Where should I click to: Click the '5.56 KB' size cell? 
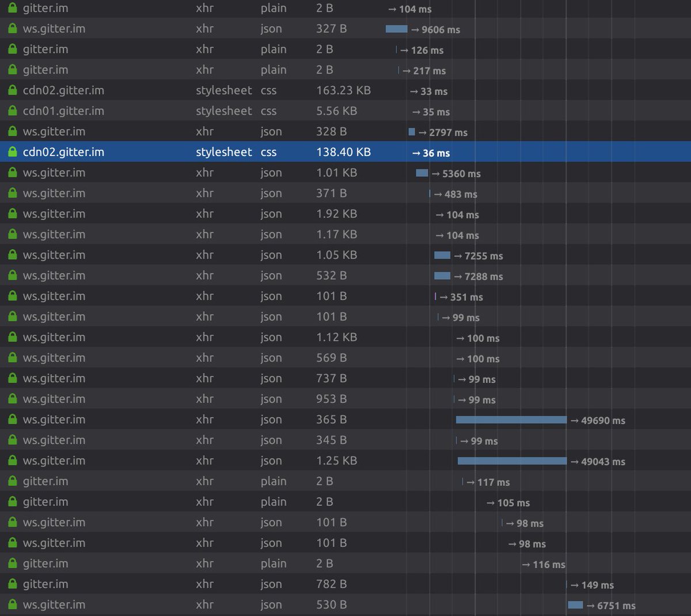(x=336, y=111)
